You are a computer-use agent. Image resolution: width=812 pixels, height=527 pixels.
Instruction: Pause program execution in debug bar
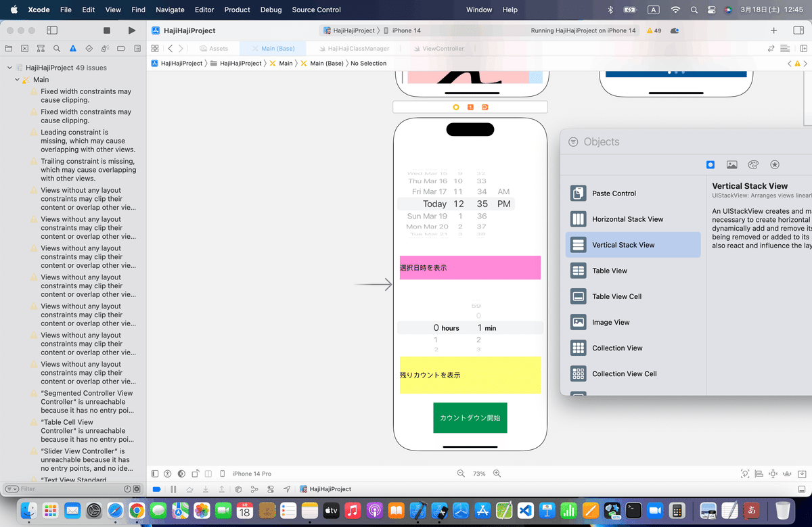pyautogui.click(x=173, y=488)
